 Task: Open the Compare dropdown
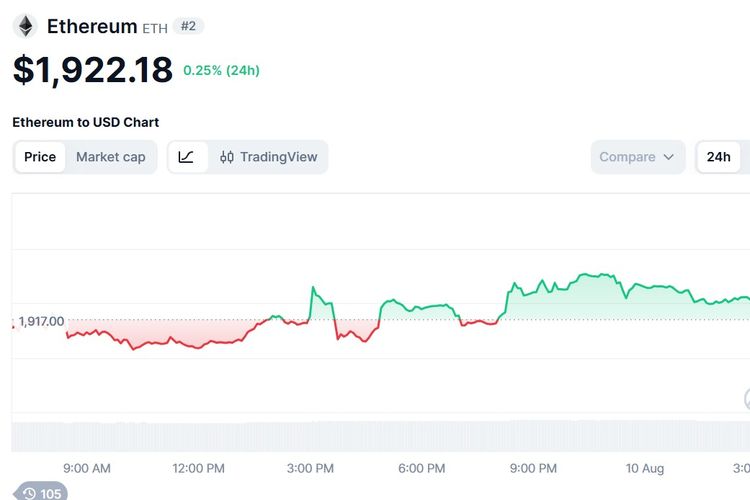(x=638, y=157)
